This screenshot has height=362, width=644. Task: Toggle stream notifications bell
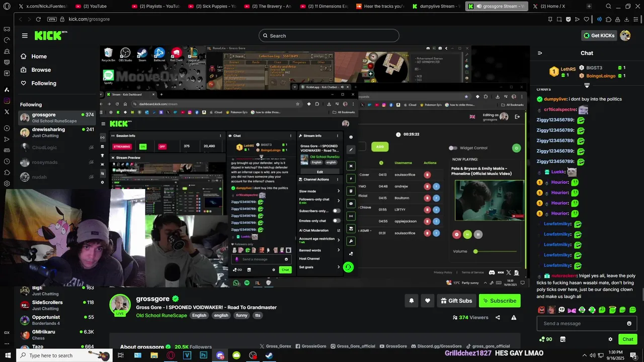pos(411,301)
